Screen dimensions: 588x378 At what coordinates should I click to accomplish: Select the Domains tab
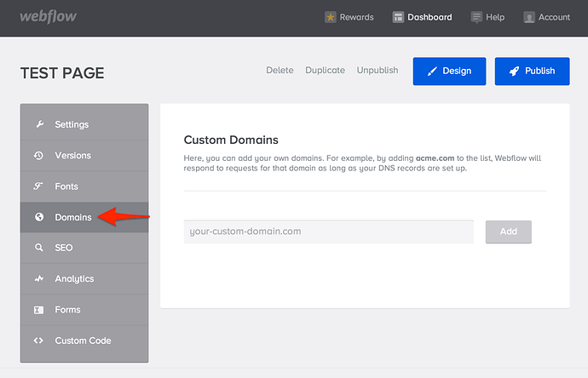click(84, 217)
